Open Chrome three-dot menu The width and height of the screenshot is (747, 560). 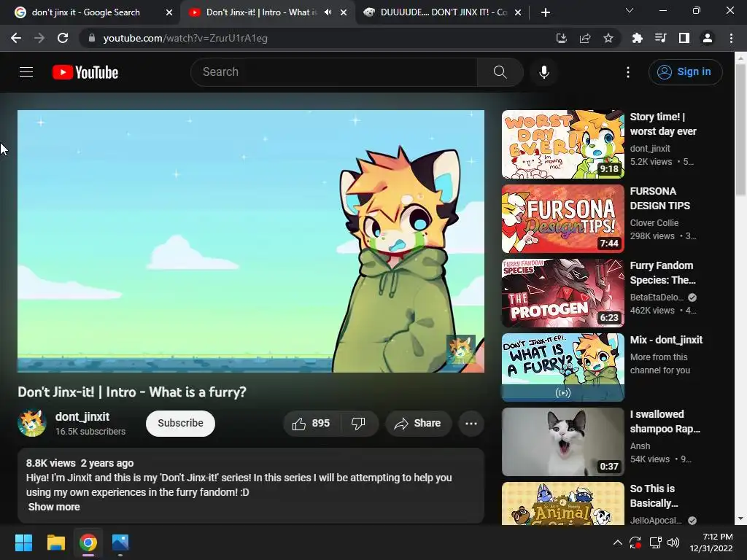731,38
